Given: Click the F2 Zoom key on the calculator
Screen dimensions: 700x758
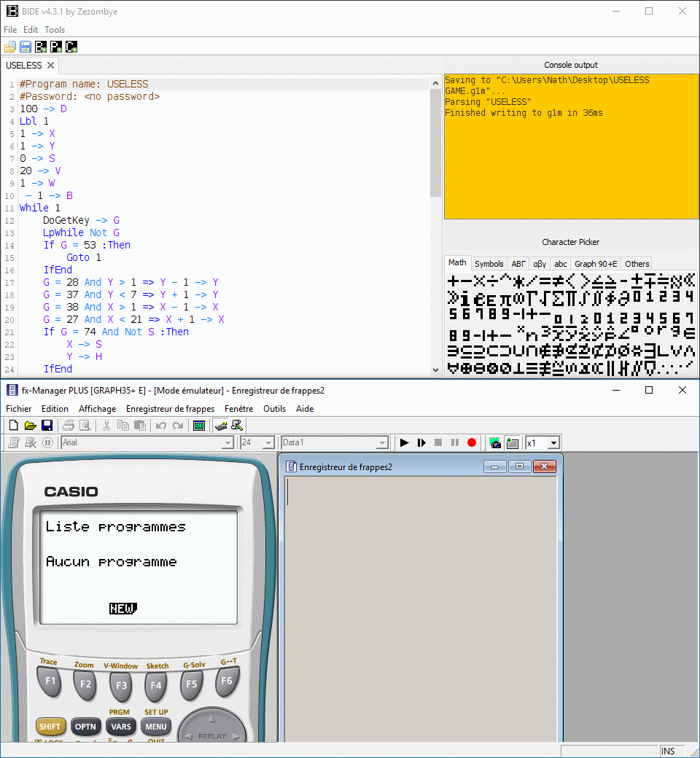Looking at the screenshot, I should click(x=85, y=684).
